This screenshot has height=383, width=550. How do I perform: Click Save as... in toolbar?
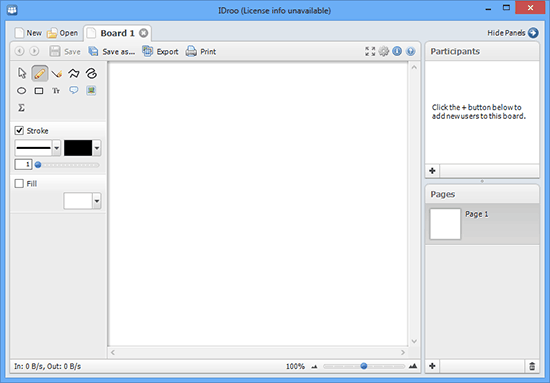pyautogui.click(x=112, y=52)
